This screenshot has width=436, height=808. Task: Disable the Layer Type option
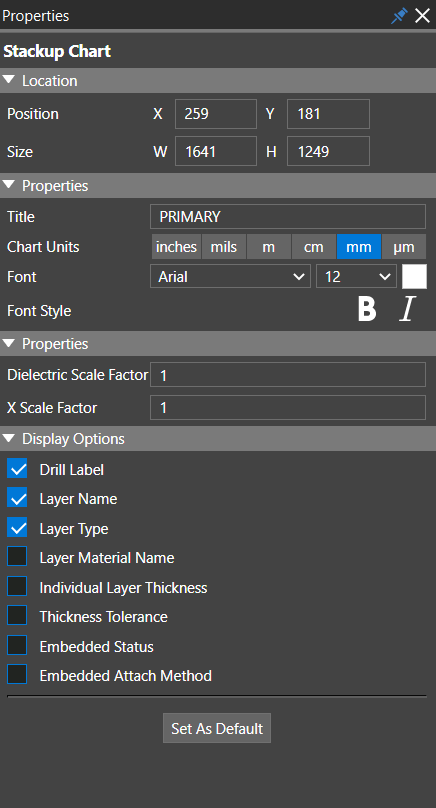tap(17, 528)
